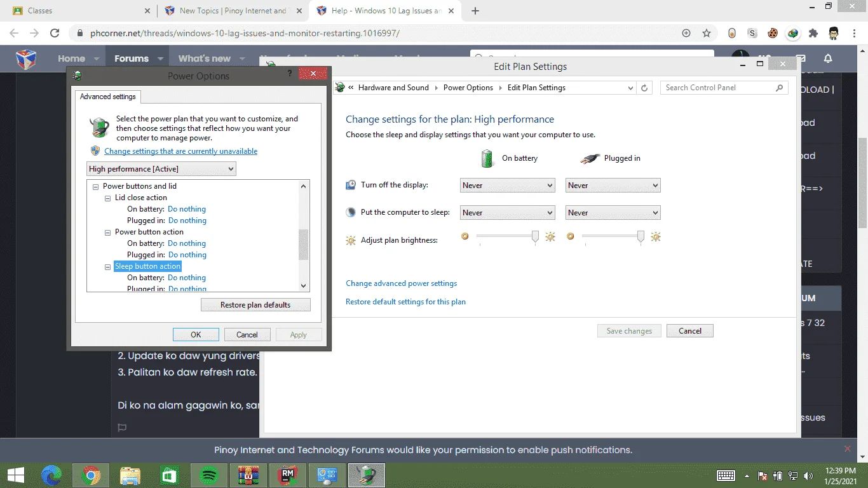The width and height of the screenshot is (868, 488).
Task: Open RubyMine from the taskbar
Action: (x=288, y=475)
